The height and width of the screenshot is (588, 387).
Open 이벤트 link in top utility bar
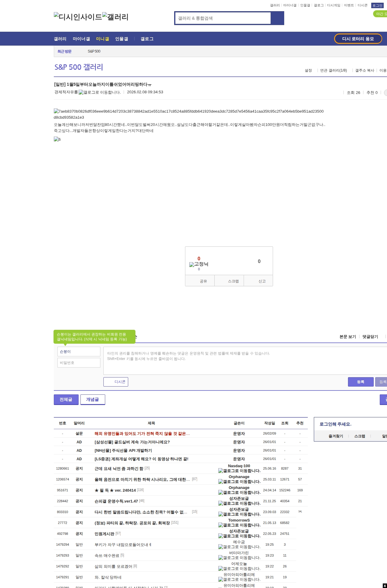coord(349,5)
